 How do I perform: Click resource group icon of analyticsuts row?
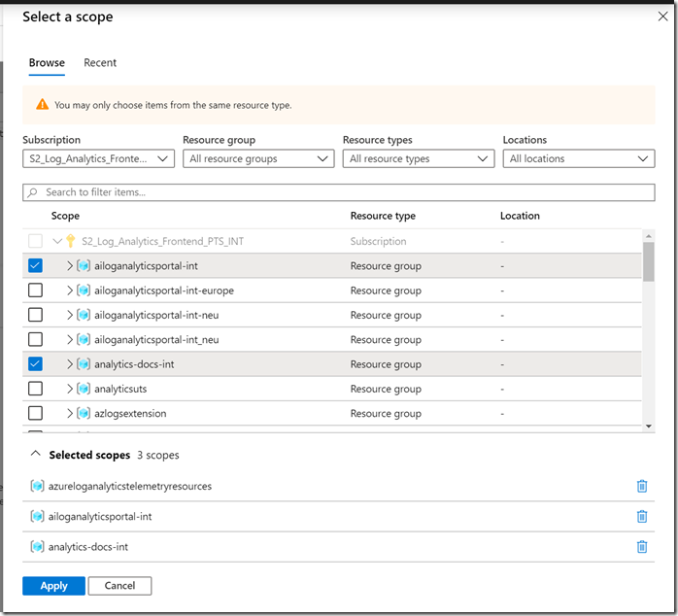tap(84, 389)
